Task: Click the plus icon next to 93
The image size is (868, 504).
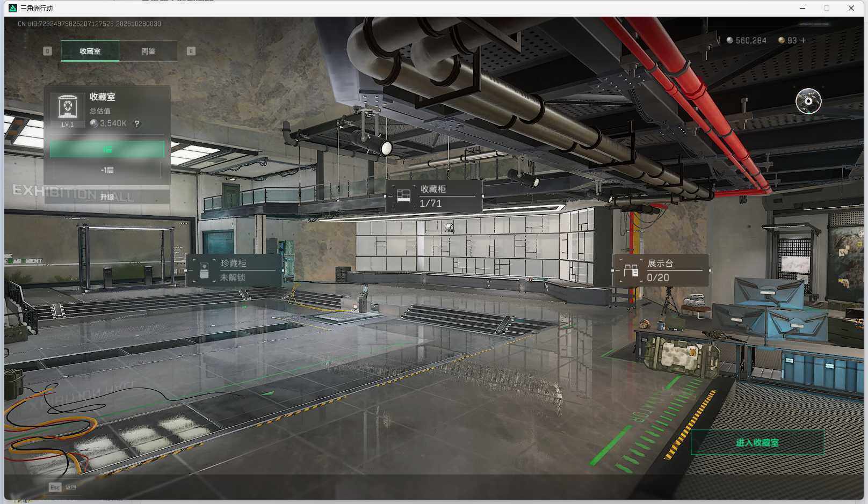Action: pyautogui.click(x=804, y=40)
